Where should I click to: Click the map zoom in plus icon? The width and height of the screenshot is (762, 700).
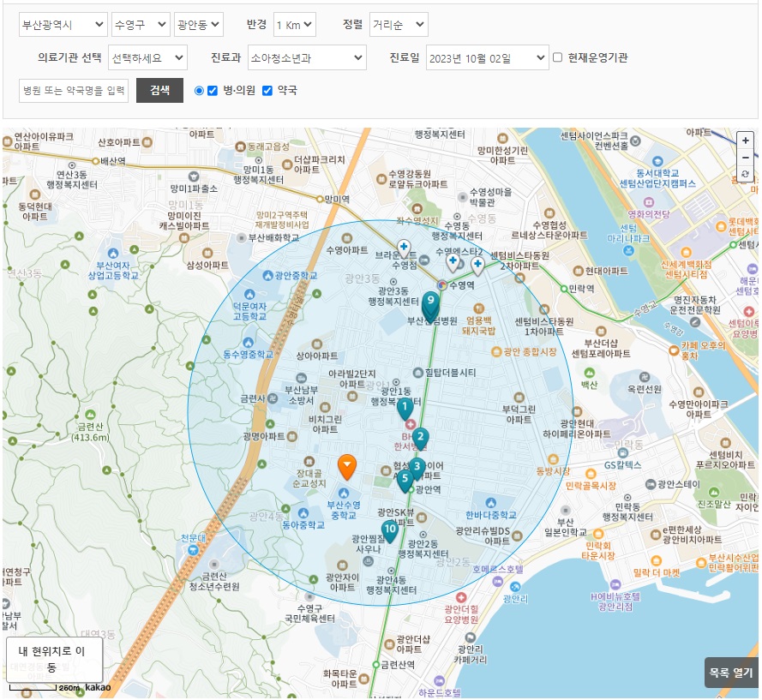point(746,140)
